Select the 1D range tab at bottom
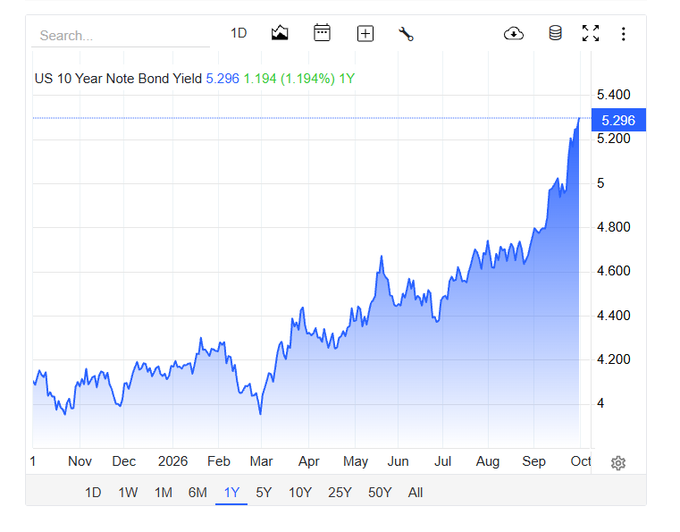Image resolution: width=680 pixels, height=532 pixels. 93,493
